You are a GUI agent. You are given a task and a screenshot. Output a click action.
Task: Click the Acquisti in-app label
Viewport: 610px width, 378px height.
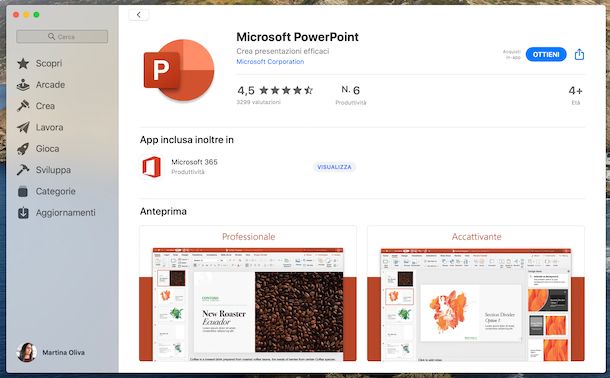[x=512, y=54]
